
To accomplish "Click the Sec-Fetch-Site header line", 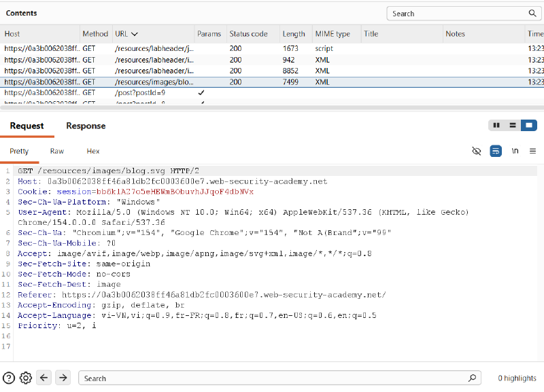I will 84,264.
